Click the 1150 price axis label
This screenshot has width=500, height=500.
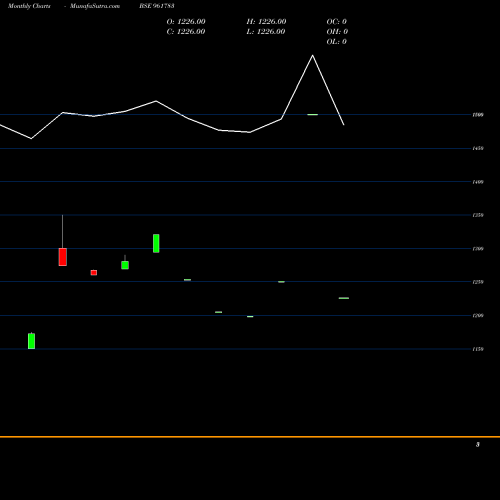[x=478, y=349]
